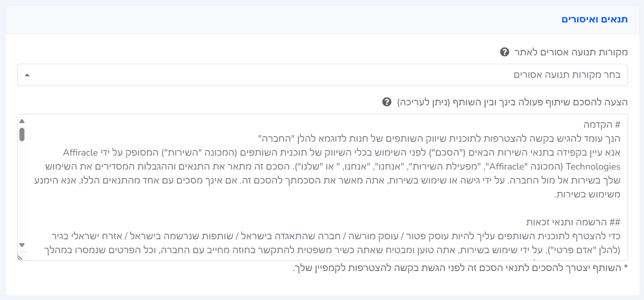Click the empty scrollbar track below the thumb
Screen dimensions: 644x300
(x=22, y=194)
